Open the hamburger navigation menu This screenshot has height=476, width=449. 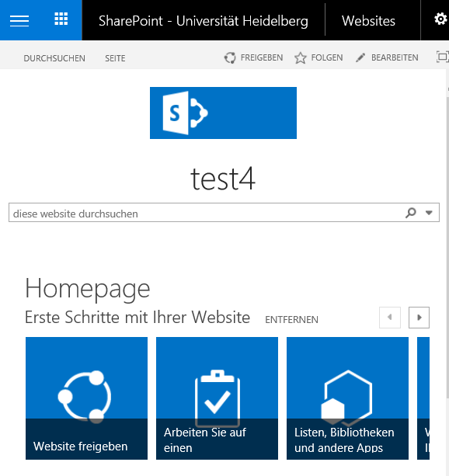click(19, 21)
